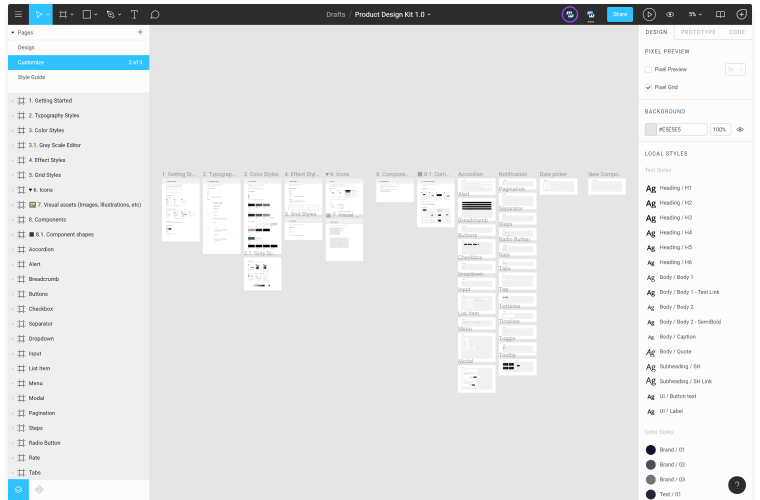Image resolution: width=760 pixels, height=500 pixels.
Task: Select the Move tool
Action: [39, 15]
